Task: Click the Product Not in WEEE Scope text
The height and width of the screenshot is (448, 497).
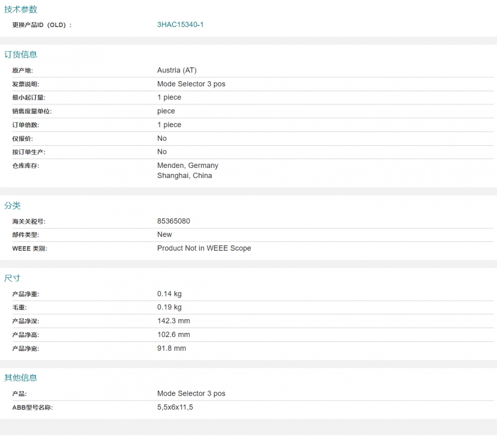Action: [x=204, y=249]
